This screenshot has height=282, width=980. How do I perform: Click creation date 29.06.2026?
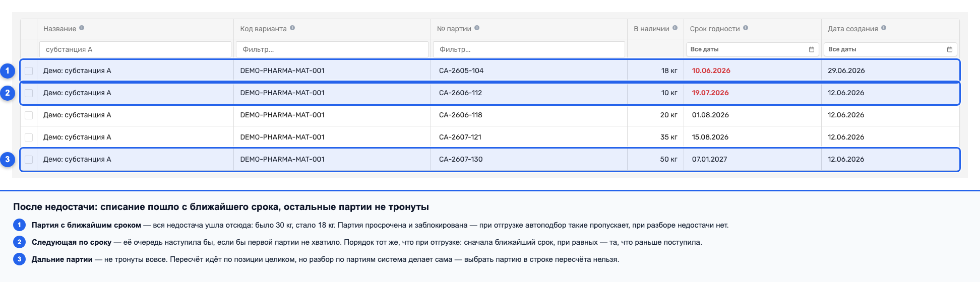click(846, 70)
